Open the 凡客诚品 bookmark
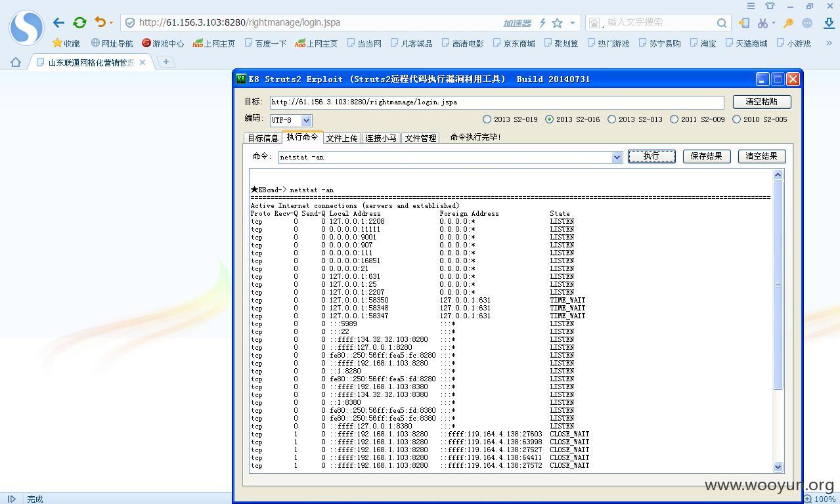This screenshot has width=840, height=504. (411, 43)
